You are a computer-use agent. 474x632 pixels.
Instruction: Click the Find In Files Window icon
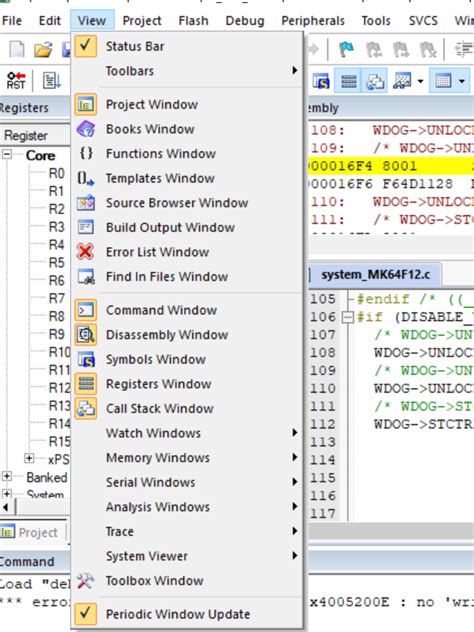coord(86,276)
